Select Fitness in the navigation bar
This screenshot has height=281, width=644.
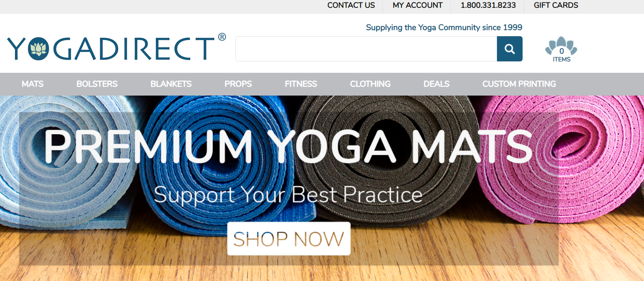click(301, 84)
